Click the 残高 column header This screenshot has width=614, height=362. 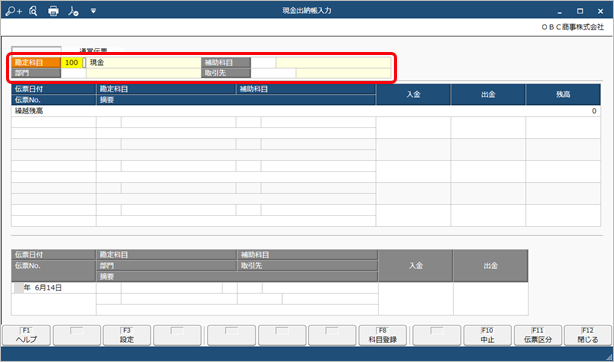563,94
